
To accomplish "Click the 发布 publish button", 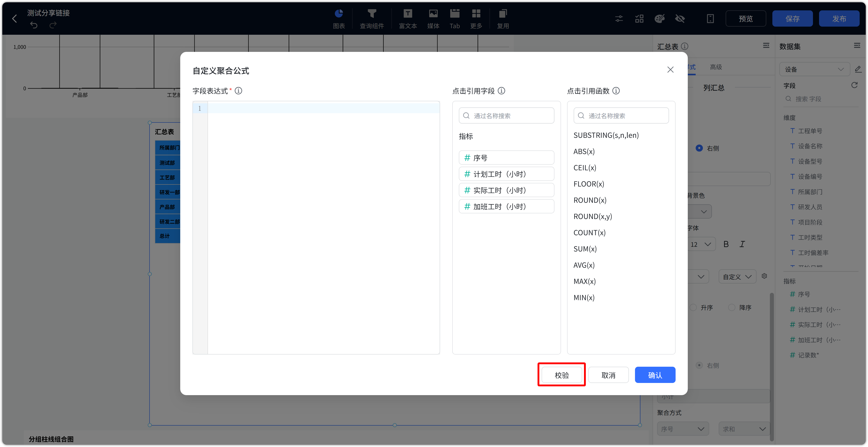I will (x=839, y=18).
